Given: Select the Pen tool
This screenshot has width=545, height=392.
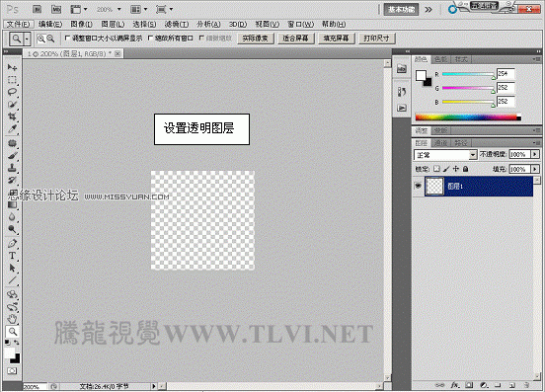Looking at the screenshot, I should (12, 243).
